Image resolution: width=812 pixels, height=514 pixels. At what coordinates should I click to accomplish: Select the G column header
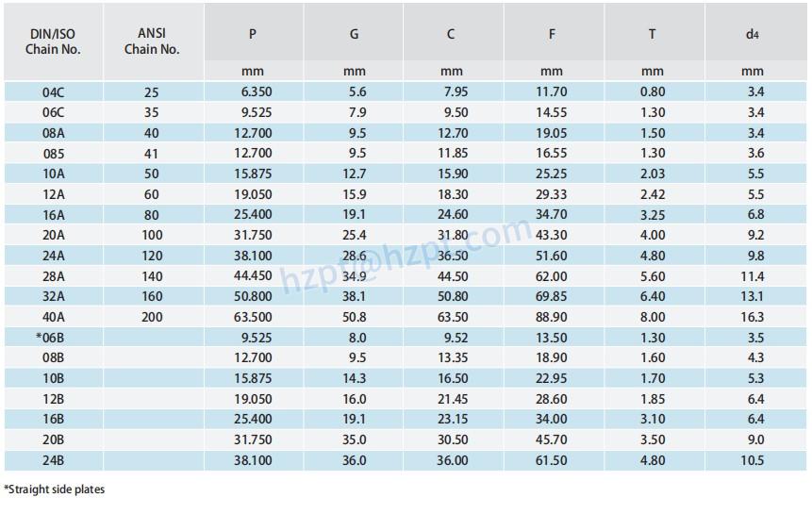coord(354,34)
